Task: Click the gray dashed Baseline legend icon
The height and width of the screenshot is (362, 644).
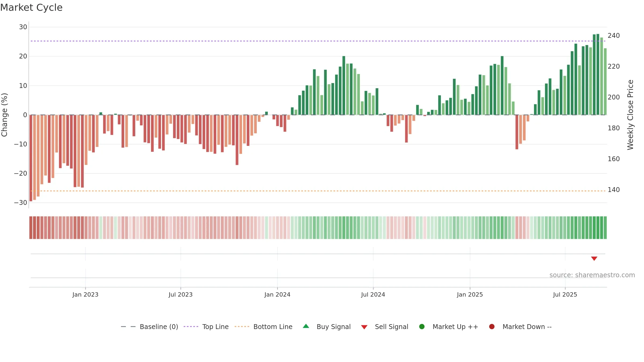Action: (x=128, y=327)
